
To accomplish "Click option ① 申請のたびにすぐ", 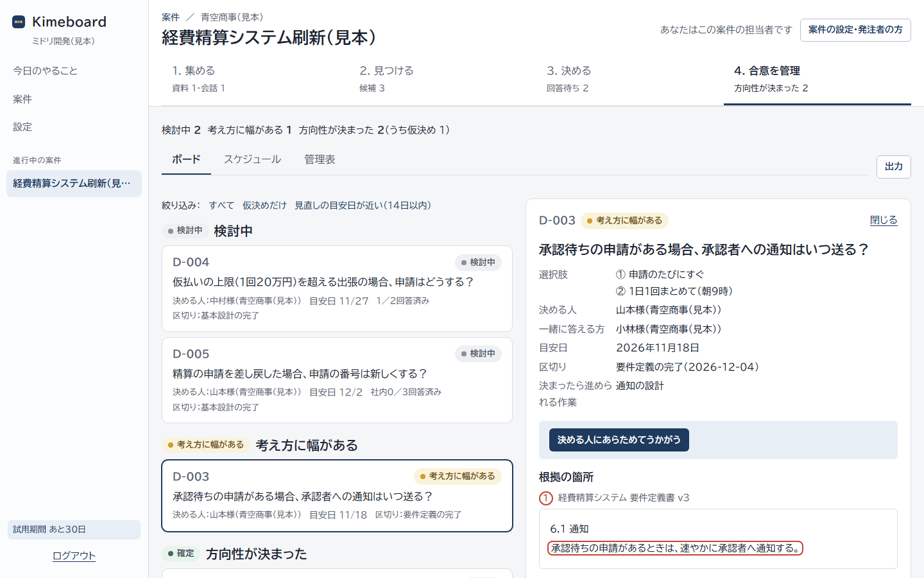I will 660,275.
